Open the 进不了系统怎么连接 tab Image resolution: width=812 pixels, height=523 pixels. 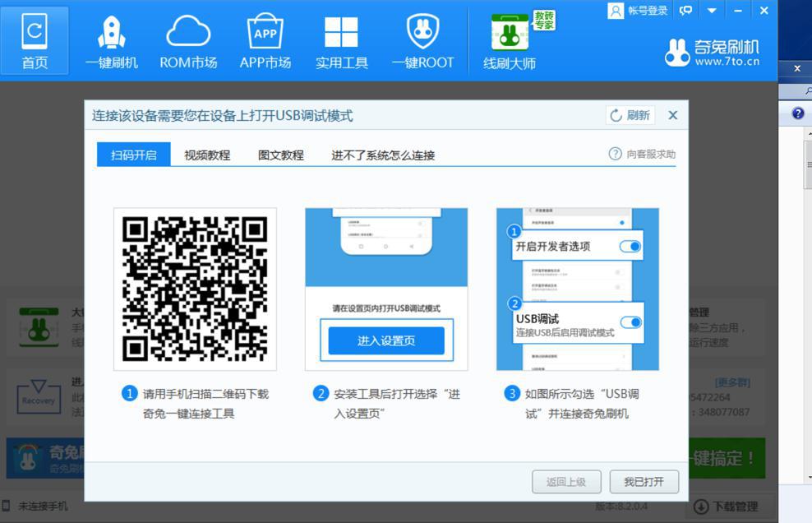click(x=383, y=155)
